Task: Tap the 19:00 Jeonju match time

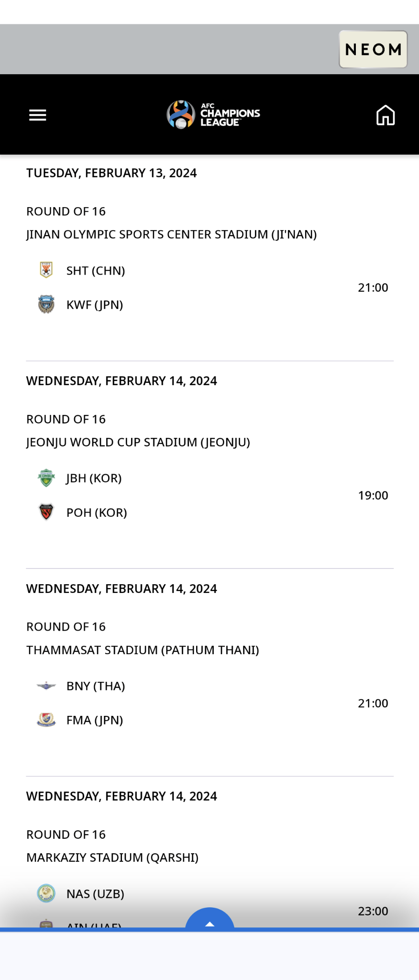Action: pos(373,495)
